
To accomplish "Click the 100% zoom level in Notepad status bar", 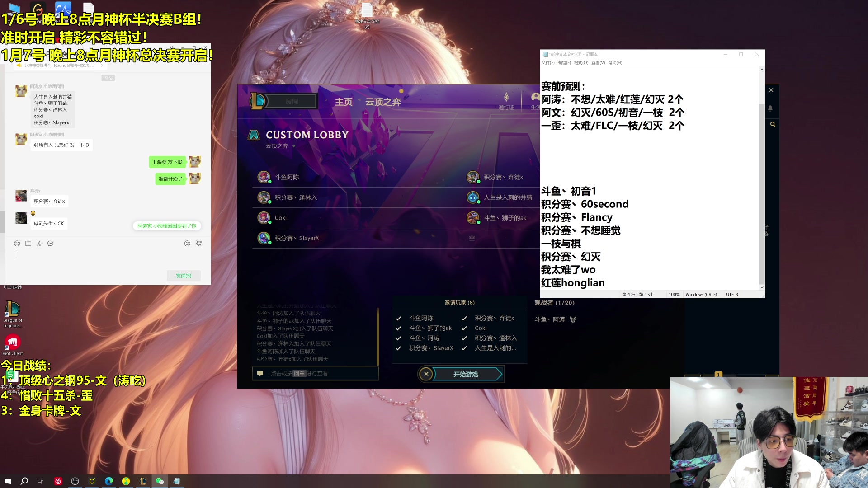I will [674, 294].
